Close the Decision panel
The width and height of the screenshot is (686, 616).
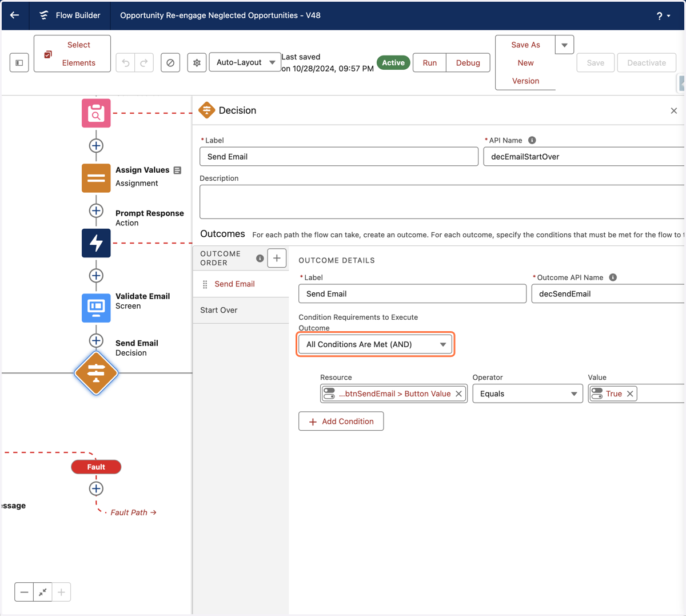[x=674, y=111]
